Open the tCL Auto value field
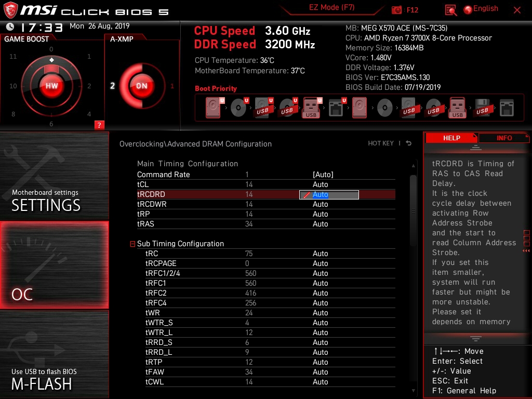This screenshot has width=532, height=399. [x=320, y=184]
